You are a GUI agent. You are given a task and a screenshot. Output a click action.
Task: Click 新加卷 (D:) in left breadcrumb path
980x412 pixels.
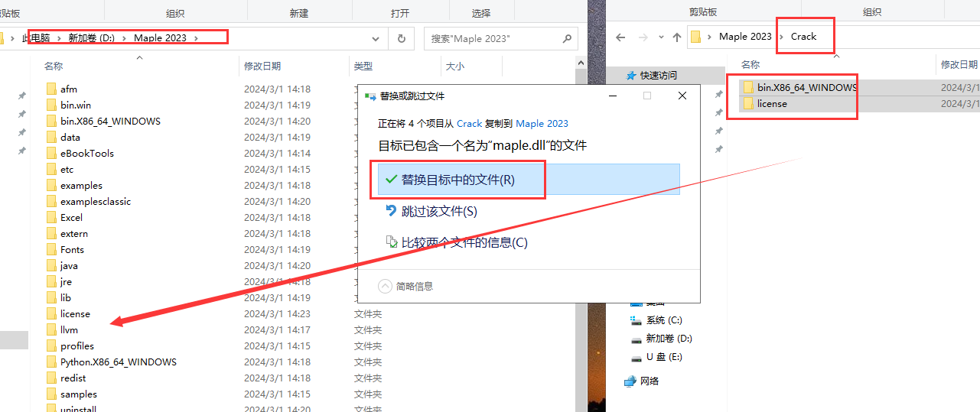(91, 37)
